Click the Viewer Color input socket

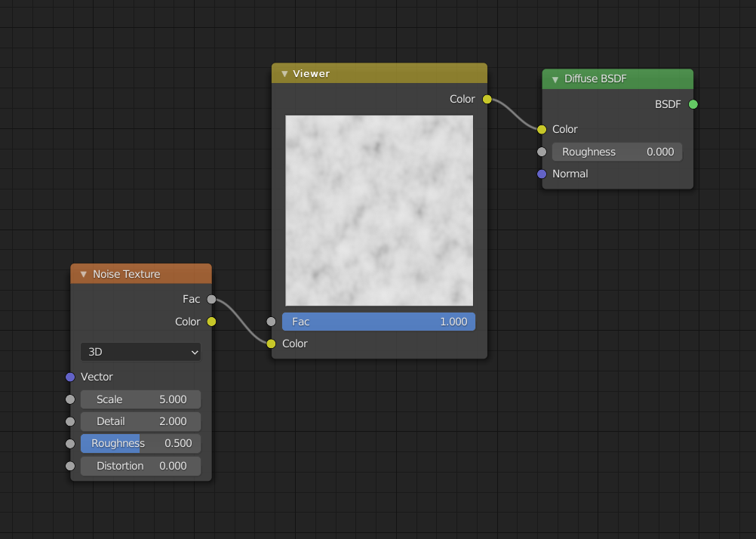271,343
